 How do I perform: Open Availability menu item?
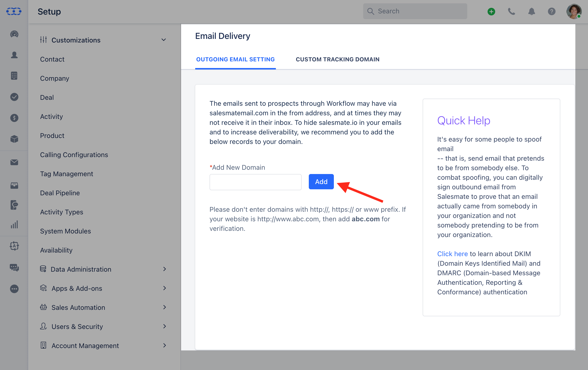coord(56,250)
